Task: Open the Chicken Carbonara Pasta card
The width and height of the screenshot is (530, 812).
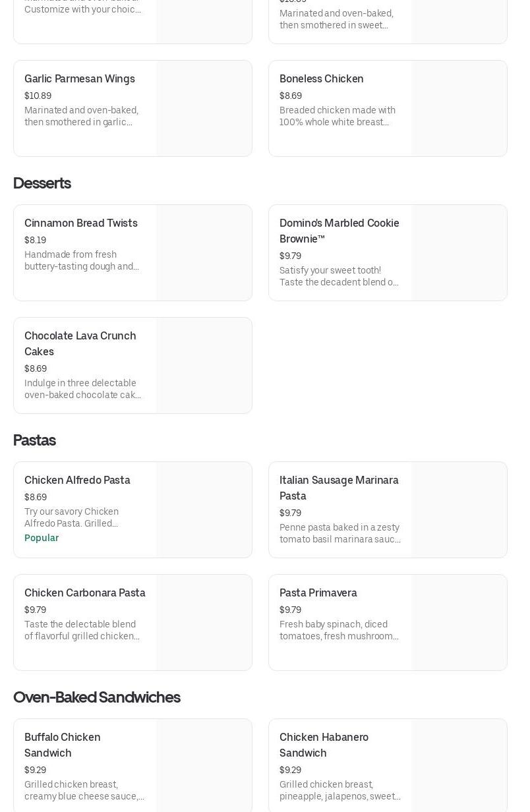Action: 132,623
